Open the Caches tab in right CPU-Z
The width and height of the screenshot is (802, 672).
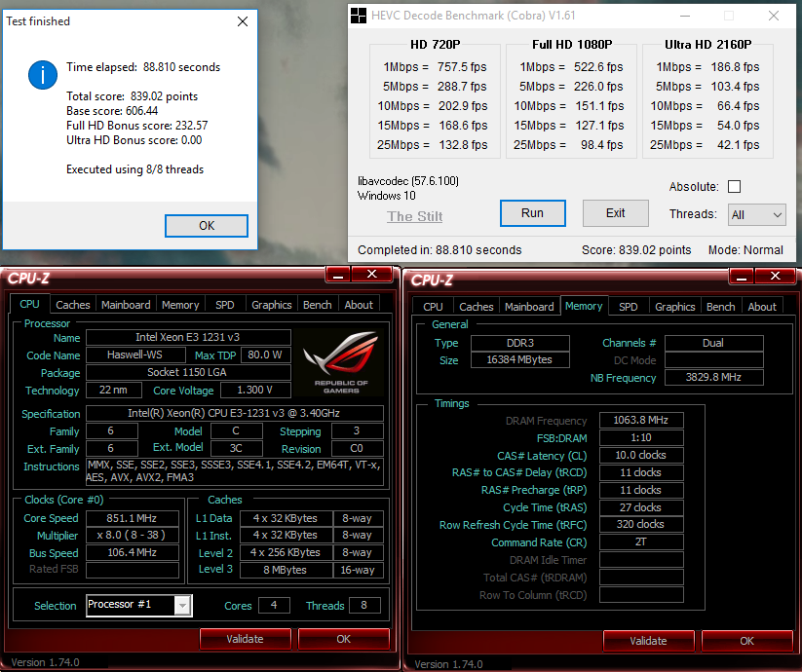(477, 307)
